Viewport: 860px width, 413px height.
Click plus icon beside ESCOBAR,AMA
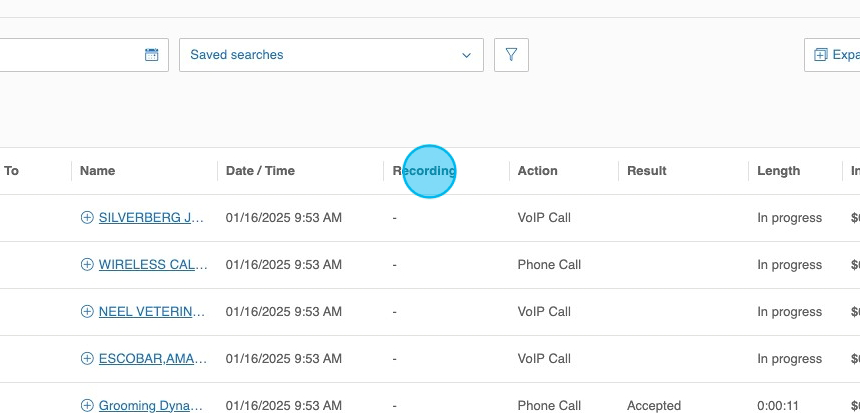point(87,359)
